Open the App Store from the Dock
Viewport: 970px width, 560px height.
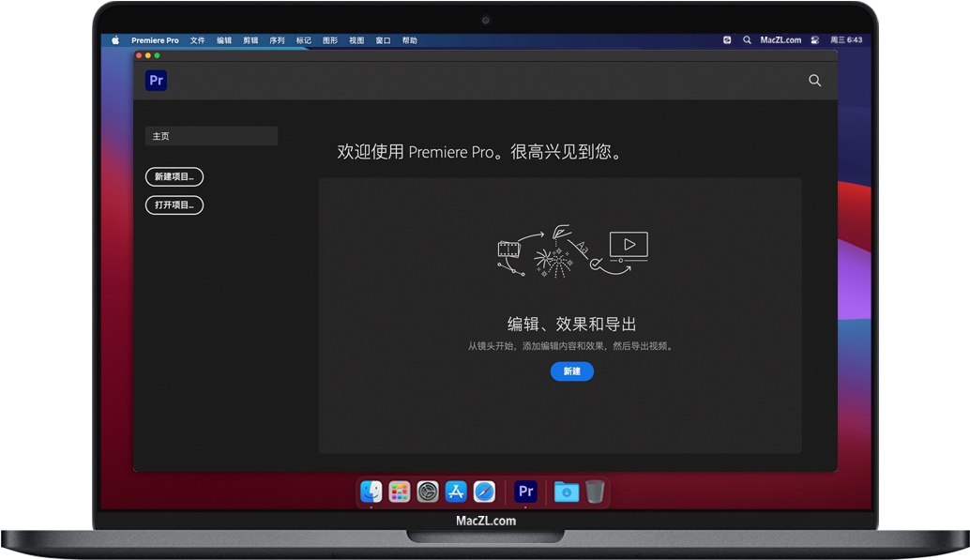pyautogui.click(x=456, y=492)
